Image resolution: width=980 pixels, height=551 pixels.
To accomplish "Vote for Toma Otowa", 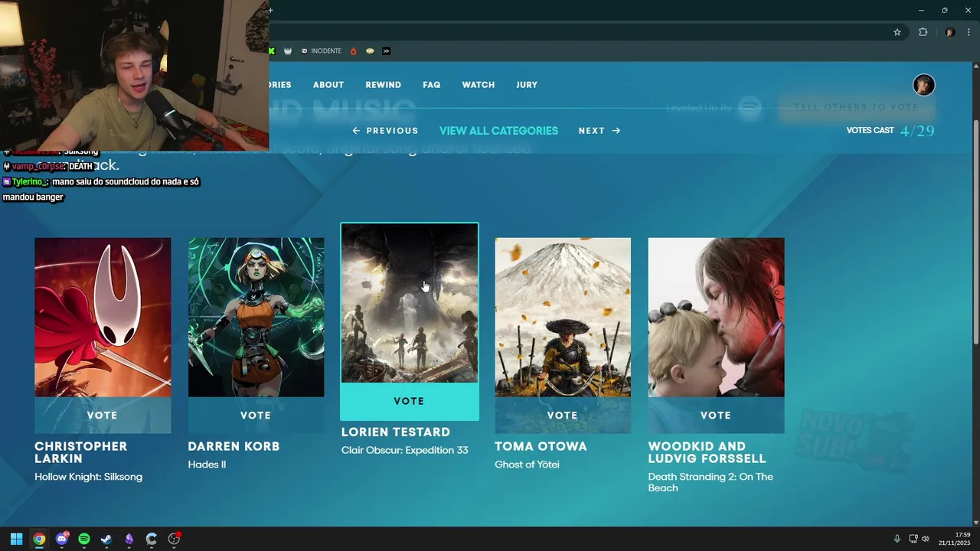I will [563, 416].
